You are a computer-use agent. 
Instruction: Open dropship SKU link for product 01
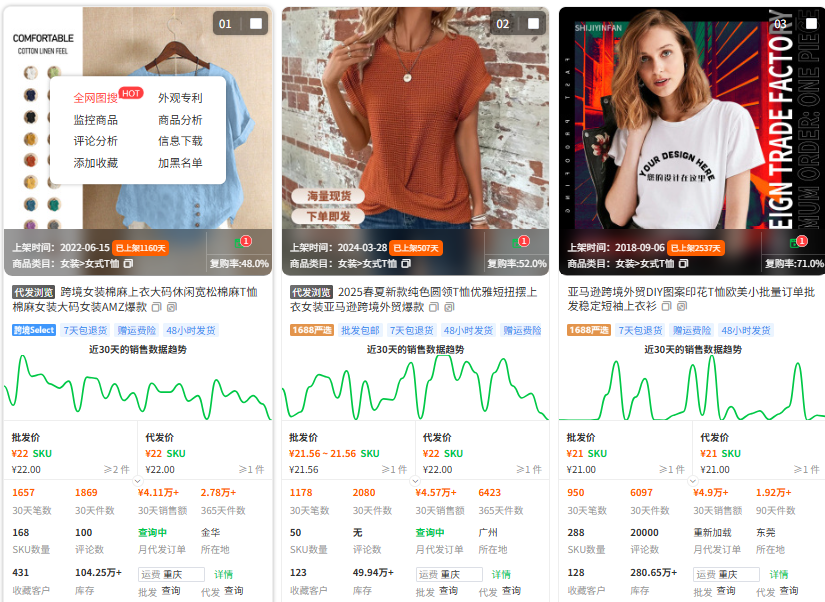point(176,454)
